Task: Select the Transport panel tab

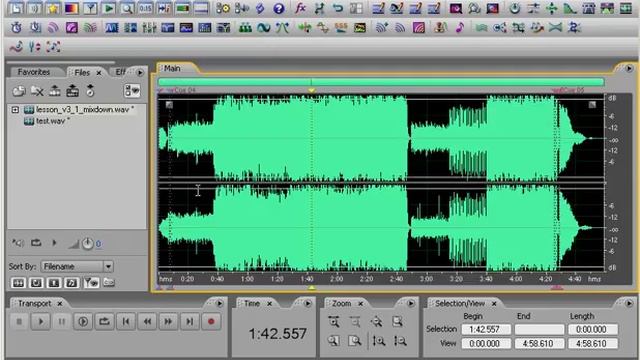Action: pos(35,303)
